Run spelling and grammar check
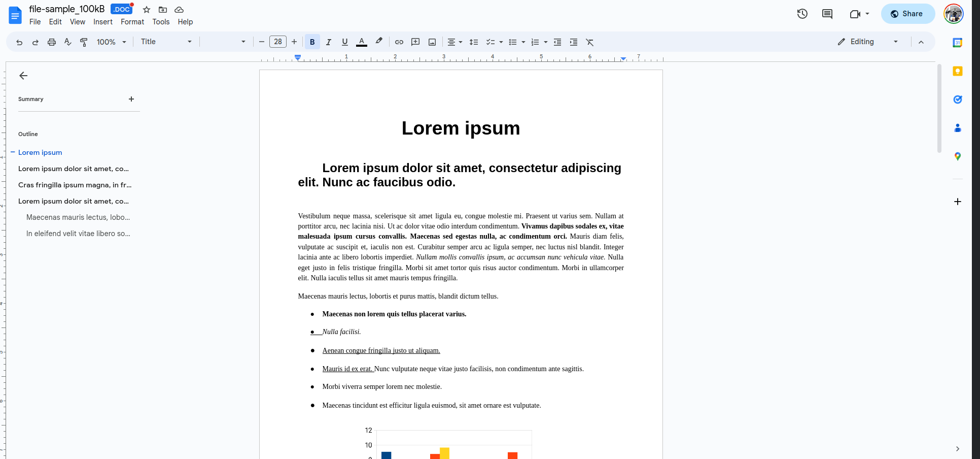Screen dimensions: 980x459 tap(68, 42)
